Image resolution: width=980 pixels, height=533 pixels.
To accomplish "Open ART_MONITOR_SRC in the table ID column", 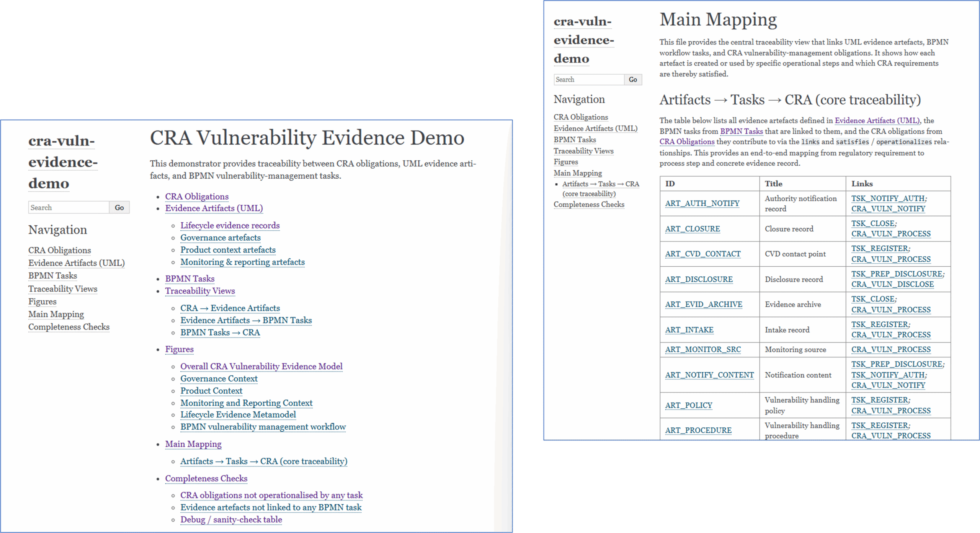I will tap(703, 349).
